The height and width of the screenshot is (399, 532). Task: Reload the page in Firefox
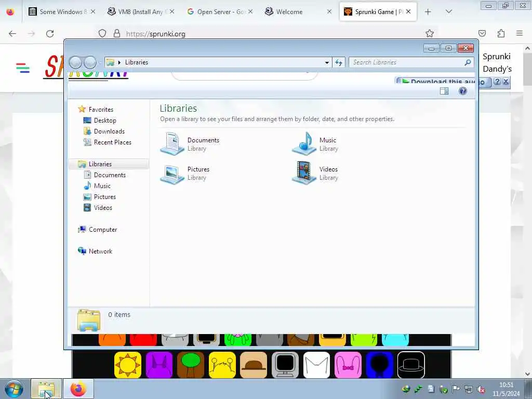tap(50, 34)
